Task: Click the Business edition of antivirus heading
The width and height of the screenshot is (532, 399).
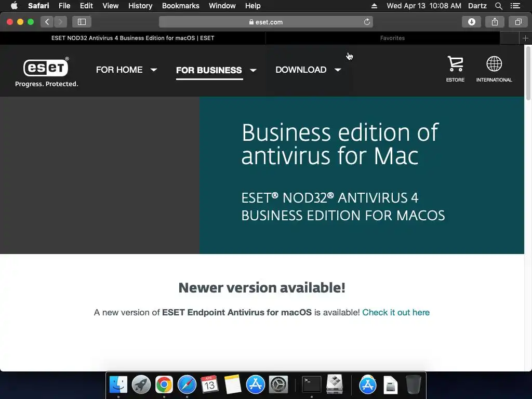Action: (340, 144)
